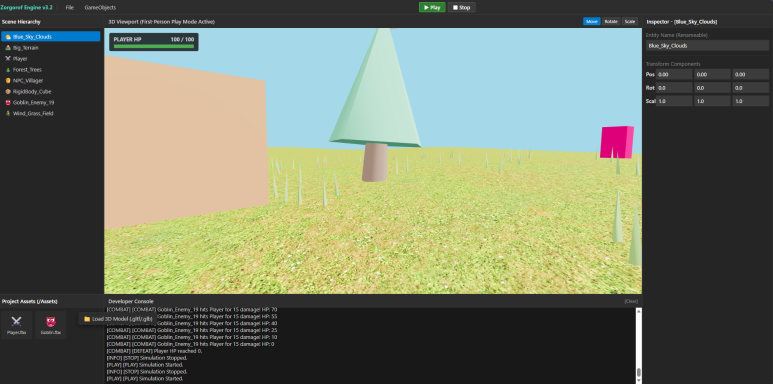
Task: Click the "Inspector - [Blue_Sky_Clouds]" header
Action: (681, 22)
